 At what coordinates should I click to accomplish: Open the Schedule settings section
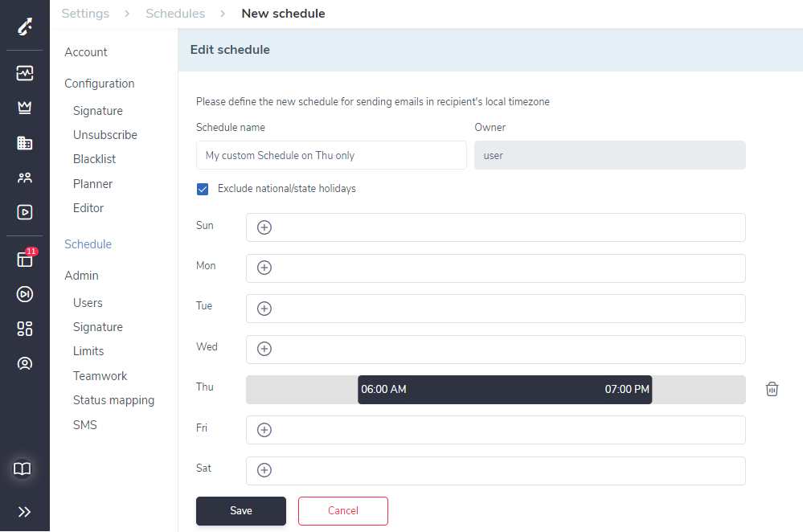click(88, 244)
